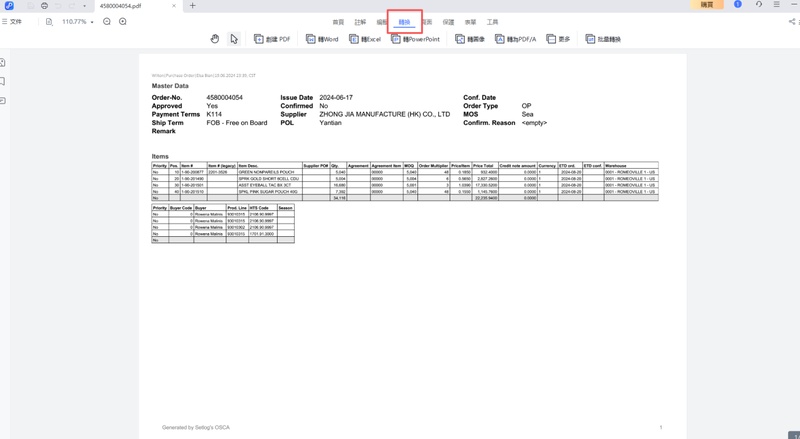
Task: Expand the 更多 more conversion options
Action: (558, 39)
